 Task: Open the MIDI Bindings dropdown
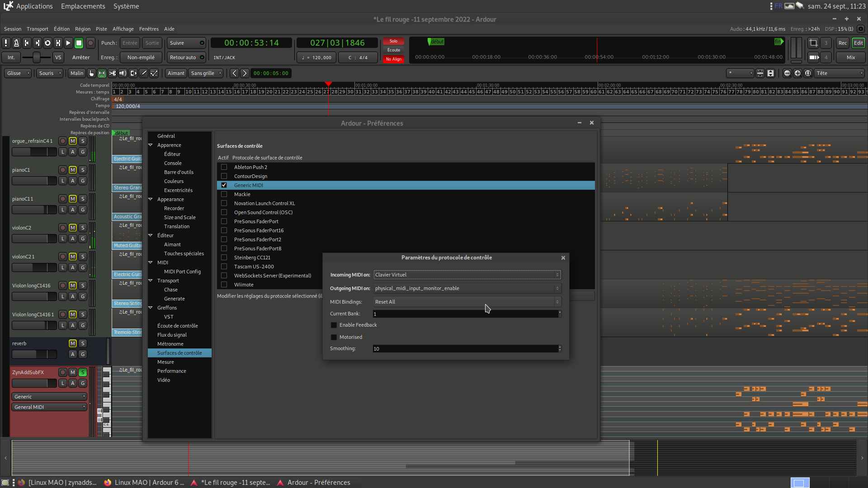[467, 302]
